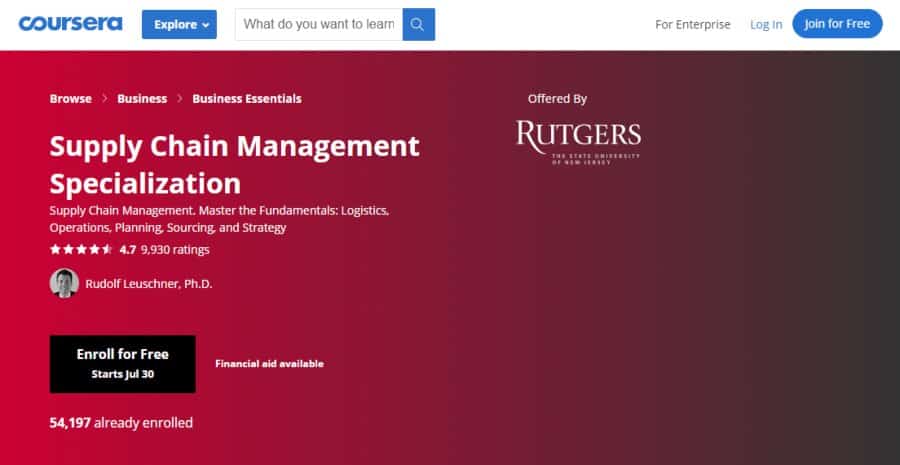Click the Offered By label

coord(557,99)
